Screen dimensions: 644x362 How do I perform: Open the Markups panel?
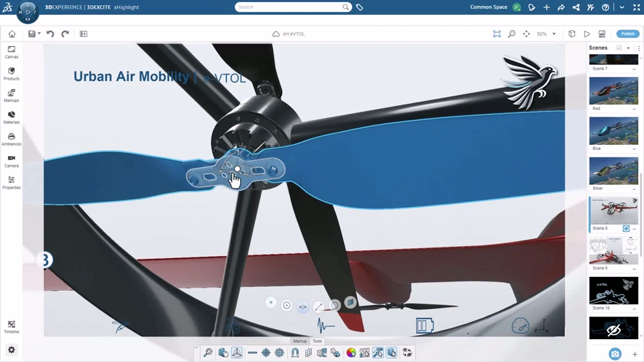[11, 96]
